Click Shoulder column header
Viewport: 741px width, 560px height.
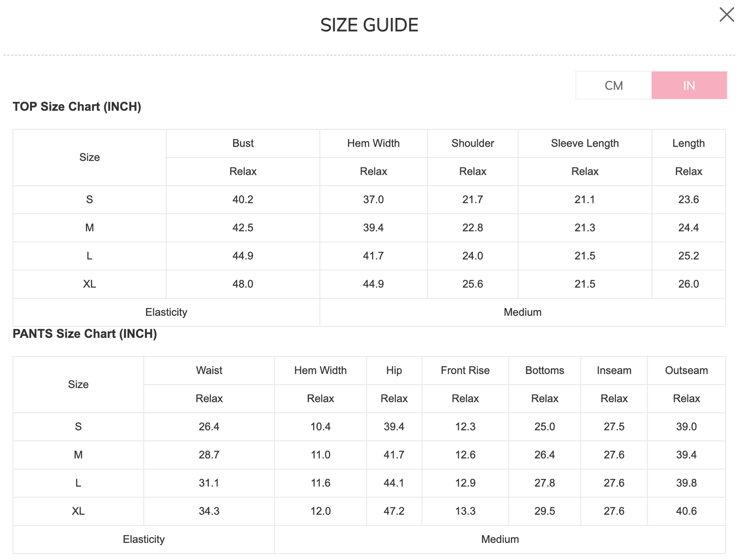click(472, 143)
